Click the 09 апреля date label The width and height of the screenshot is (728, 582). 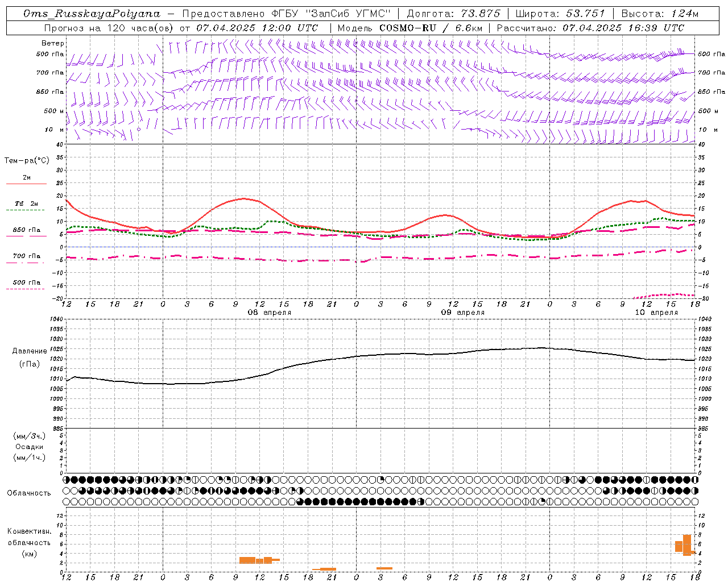click(x=463, y=313)
